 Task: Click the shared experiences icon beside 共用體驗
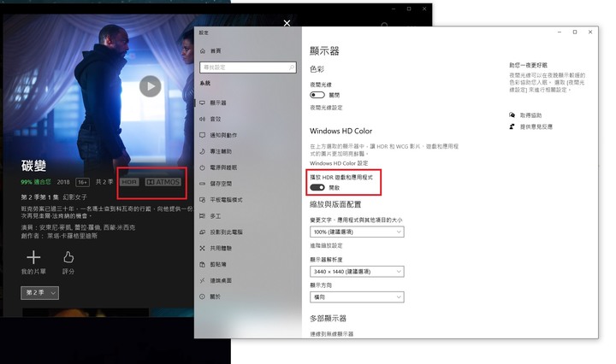click(x=202, y=249)
